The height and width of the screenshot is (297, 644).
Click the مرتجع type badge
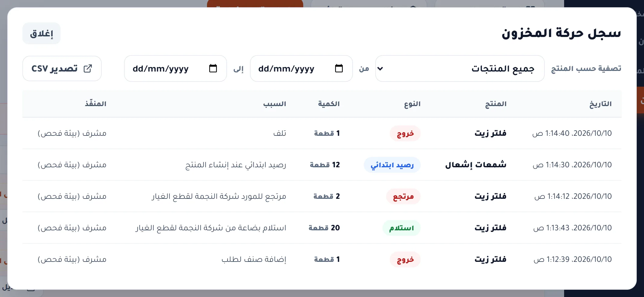(403, 196)
